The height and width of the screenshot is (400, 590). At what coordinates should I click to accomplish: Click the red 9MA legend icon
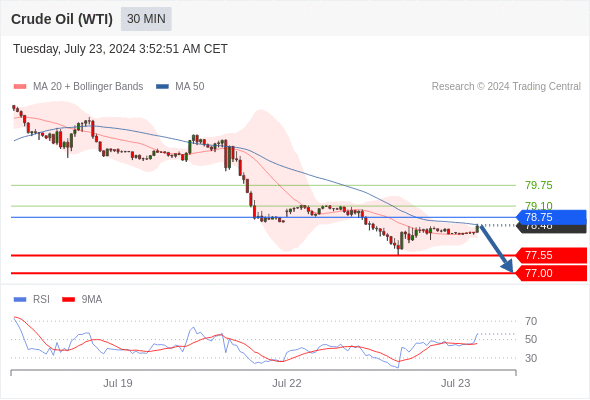[x=68, y=300]
